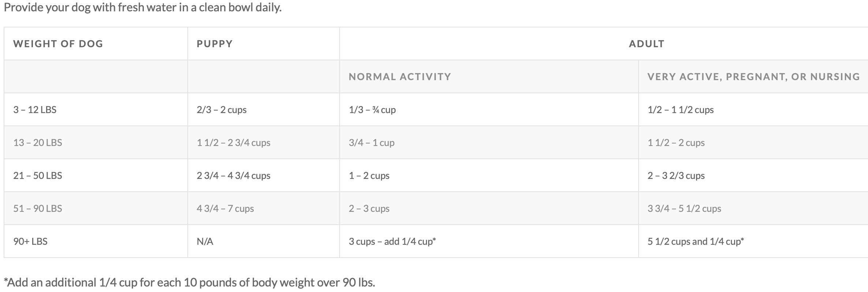Click the 21 – 50 LBS weight cell
This screenshot has width=868, height=292.
(38, 176)
